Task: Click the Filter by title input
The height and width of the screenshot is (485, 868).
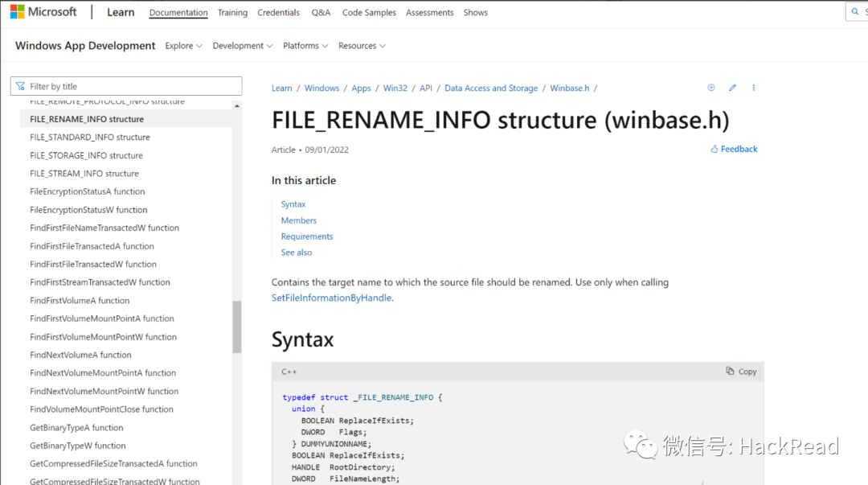Action: [126, 86]
